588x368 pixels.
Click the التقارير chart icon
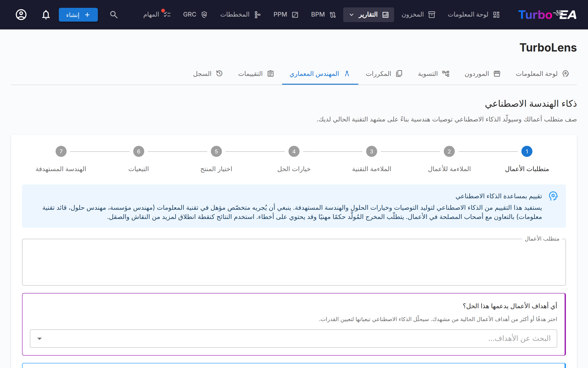[385, 14]
